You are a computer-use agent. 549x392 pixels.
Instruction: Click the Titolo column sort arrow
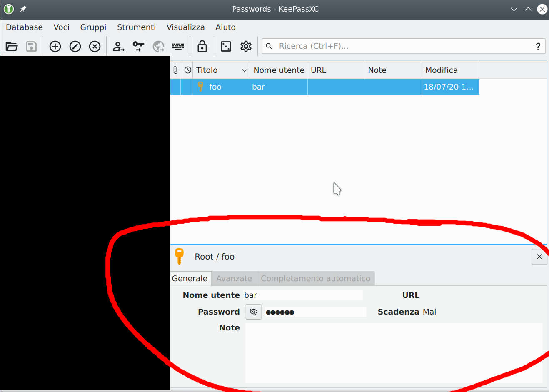245,70
